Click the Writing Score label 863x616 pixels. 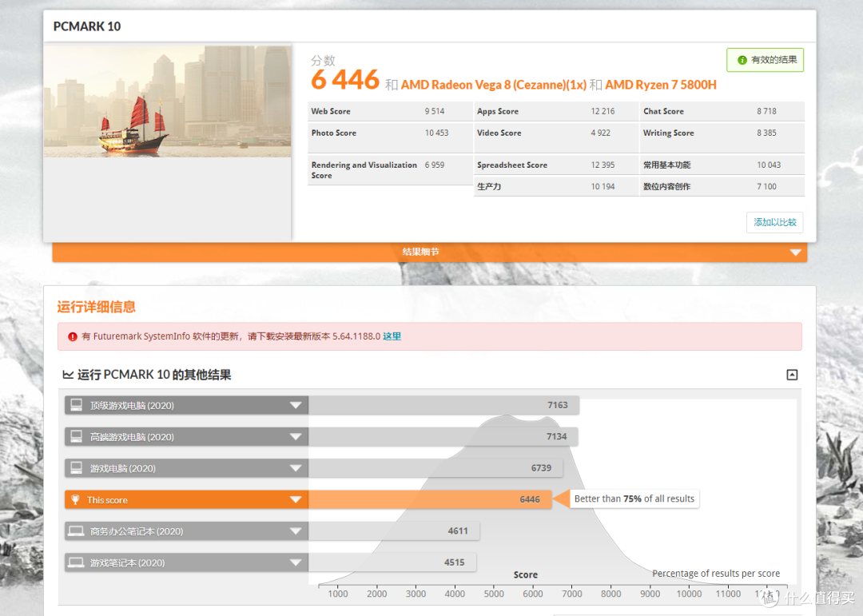[x=669, y=133]
